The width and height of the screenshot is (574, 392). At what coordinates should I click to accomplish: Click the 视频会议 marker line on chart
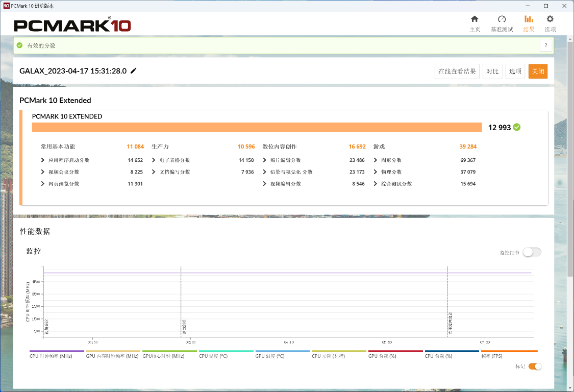(x=43, y=302)
